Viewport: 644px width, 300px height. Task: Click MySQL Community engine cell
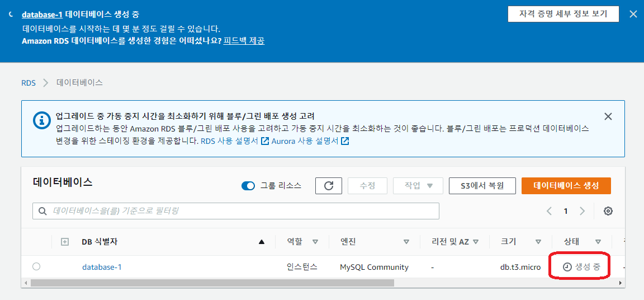click(374, 267)
